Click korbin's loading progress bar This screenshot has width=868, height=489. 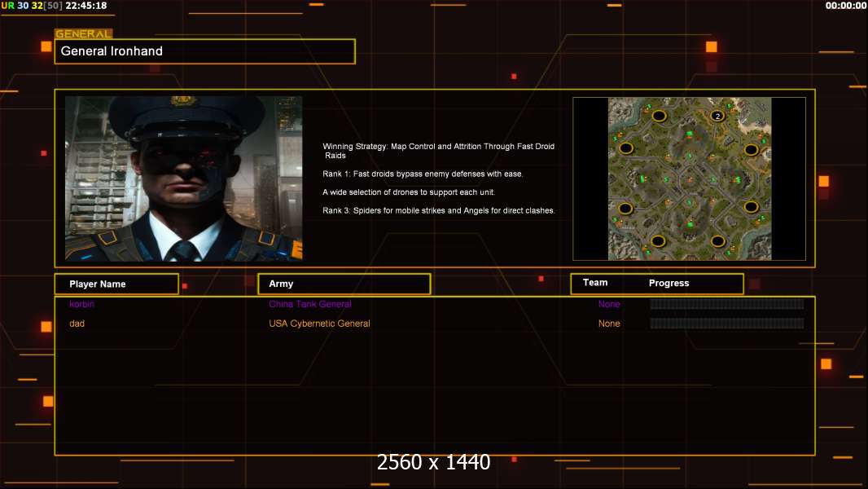(x=727, y=304)
